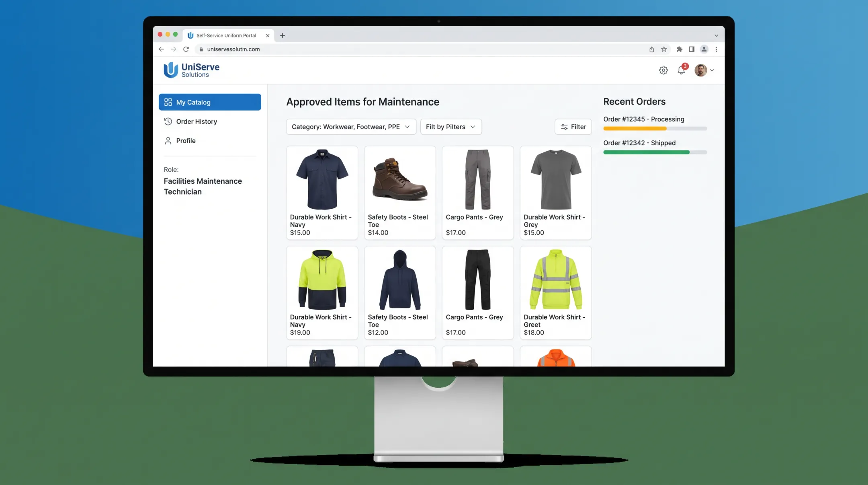The height and width of the screenshot is (485, 868).
Task: Click the $19.00 work shirt price
Action: [300, 333]
